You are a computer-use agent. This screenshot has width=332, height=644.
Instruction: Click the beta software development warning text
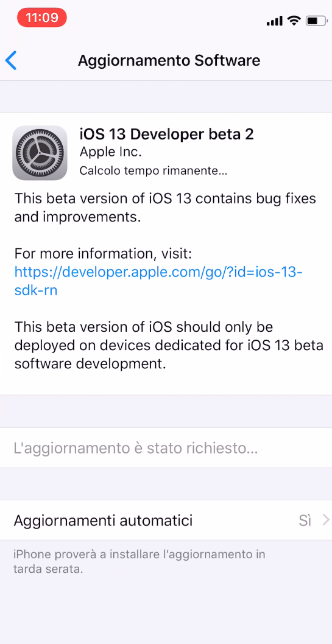pos(169,345)
